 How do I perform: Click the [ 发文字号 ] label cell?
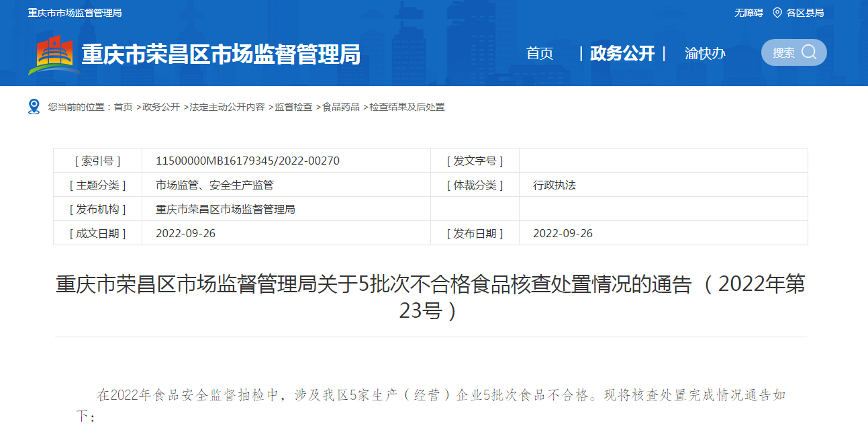tap(475, 161)
